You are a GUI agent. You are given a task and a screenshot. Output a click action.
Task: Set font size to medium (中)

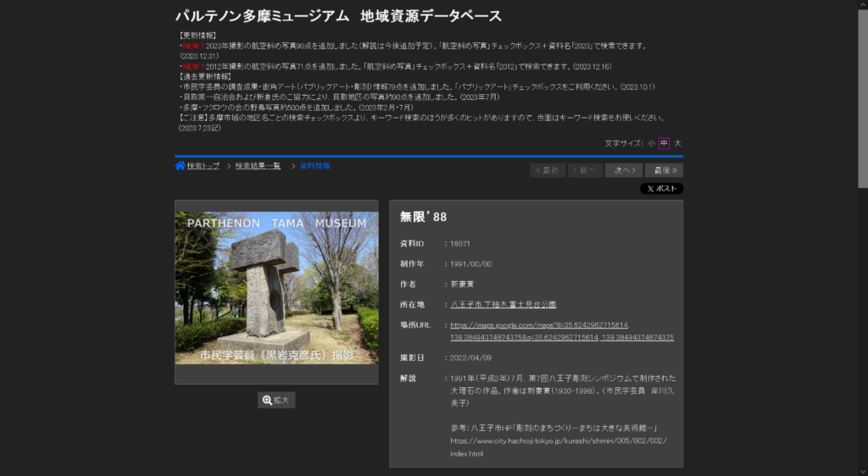(664, 143)
